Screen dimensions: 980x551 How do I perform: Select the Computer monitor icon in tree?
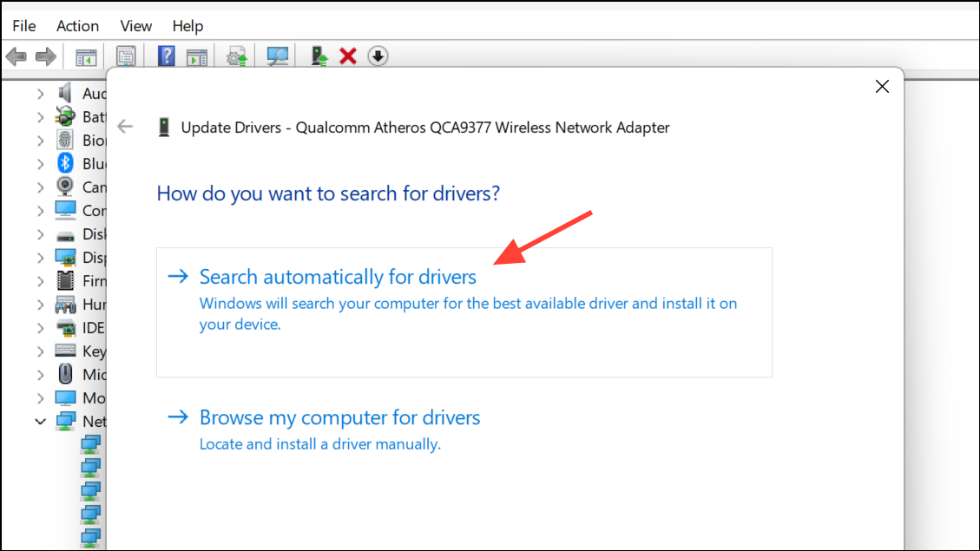[x=65, y=210]
